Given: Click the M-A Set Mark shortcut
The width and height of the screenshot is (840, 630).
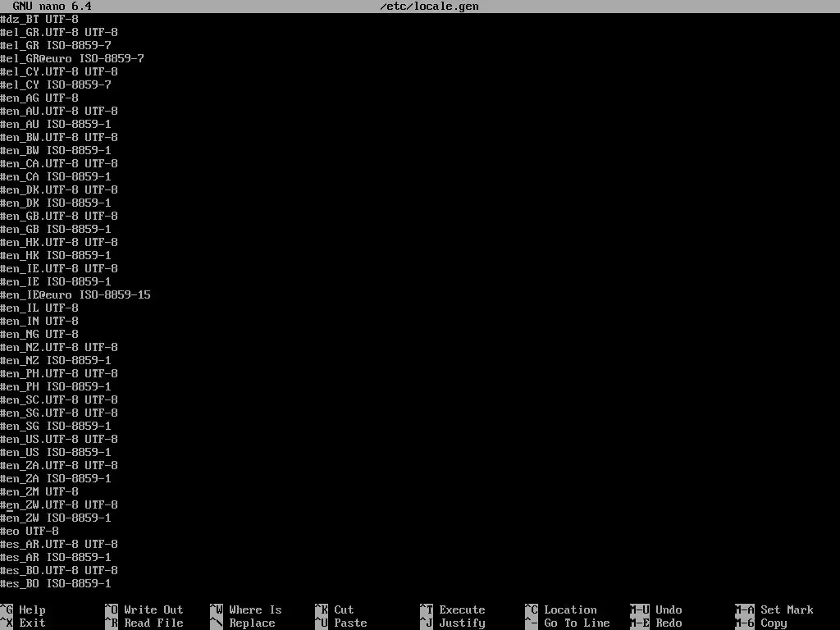Looking at the screenshot, I should pyautogui.click(x=774, y=609).
